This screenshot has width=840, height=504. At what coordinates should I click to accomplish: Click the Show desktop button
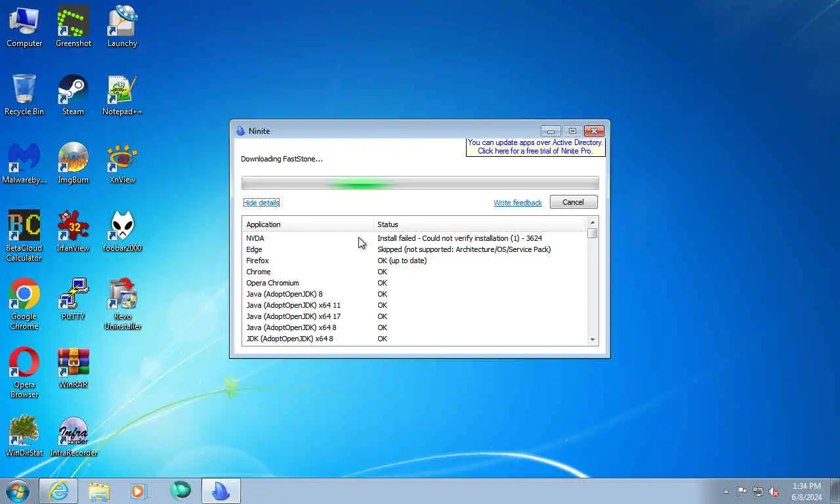click(x=835, y=492)
